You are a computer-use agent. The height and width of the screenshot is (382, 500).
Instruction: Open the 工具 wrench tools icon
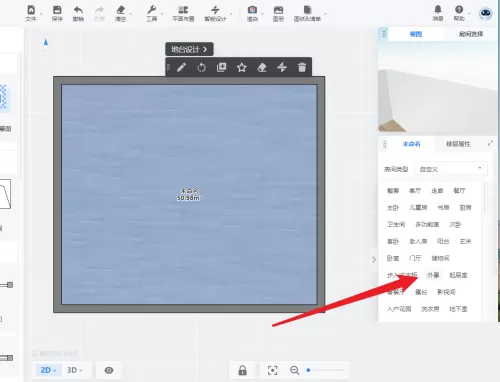click(152, 10)
